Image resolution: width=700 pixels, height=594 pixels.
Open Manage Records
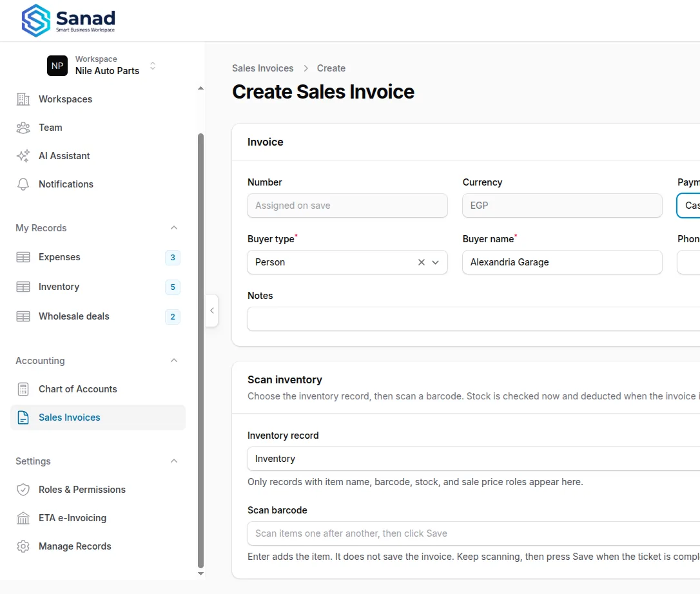tap(75, 546)
